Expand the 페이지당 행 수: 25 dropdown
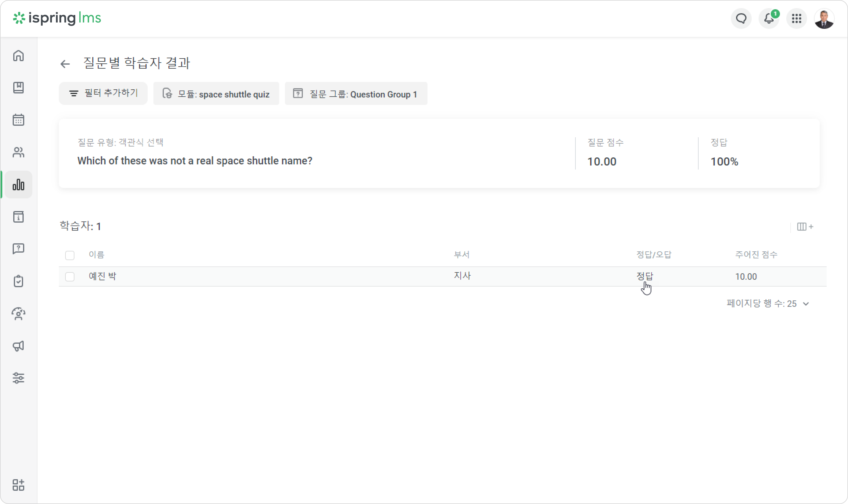This screenshot has height=504, width=848. coord(768,303)
